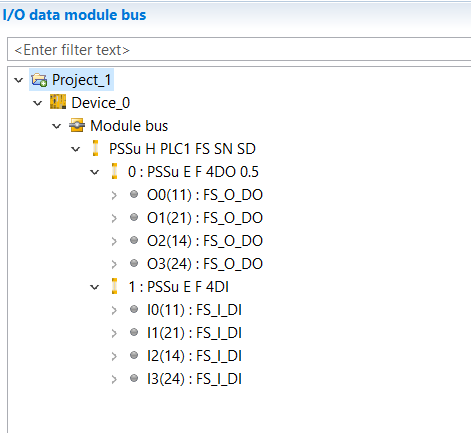Select I1(21) : FS_I_DI tree item
This screenshot has width=471, height=433.
(194, 333)
